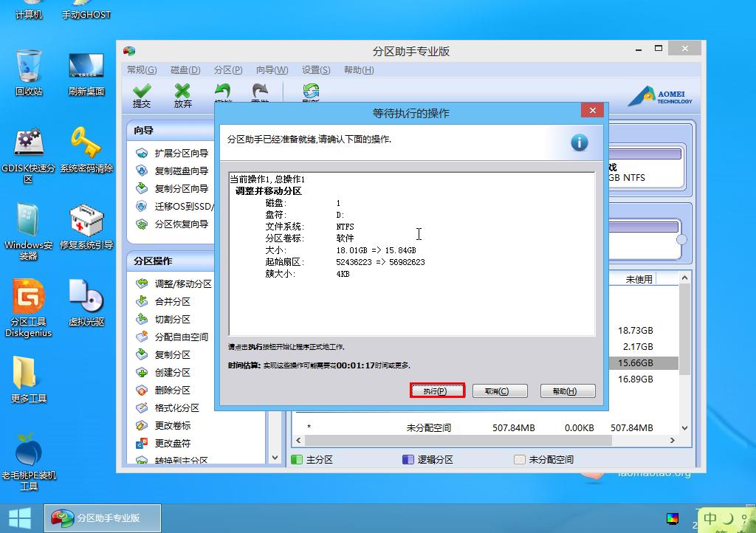Screen dimensions: 756x533
Task: Click the partition list horizontal scrollbar right arrow
Action: point(672,441)
